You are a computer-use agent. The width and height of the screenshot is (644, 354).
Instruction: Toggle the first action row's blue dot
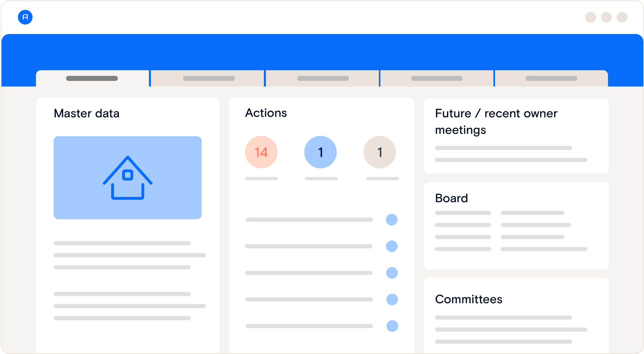[392, 220]
